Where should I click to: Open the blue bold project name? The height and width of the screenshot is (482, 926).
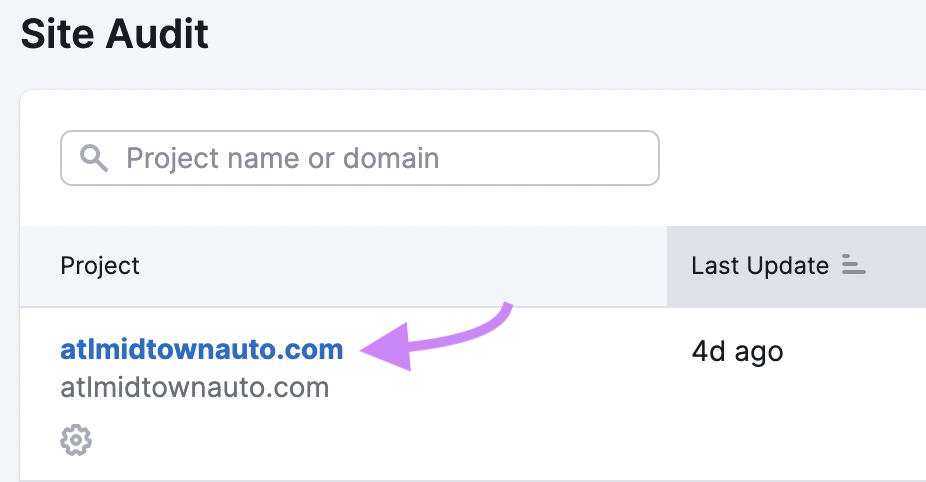201,349
